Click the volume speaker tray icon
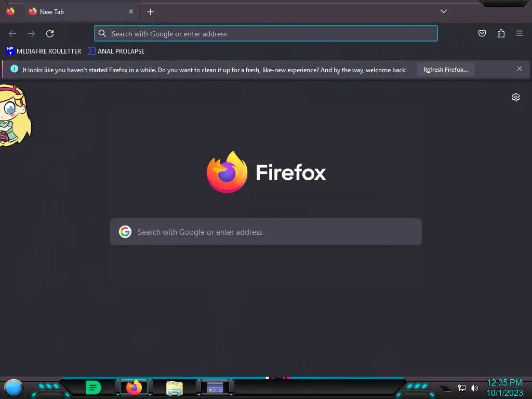This screenshot has height=399, width=532. (x=474, y=388)
